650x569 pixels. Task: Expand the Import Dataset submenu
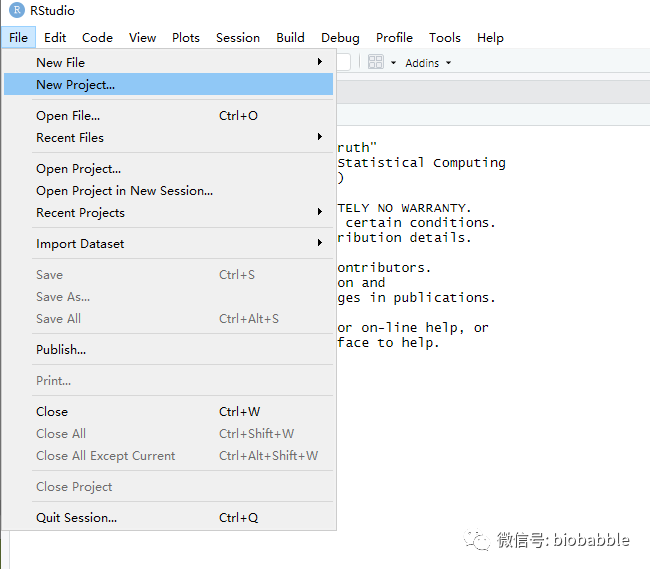click(168, 244)
